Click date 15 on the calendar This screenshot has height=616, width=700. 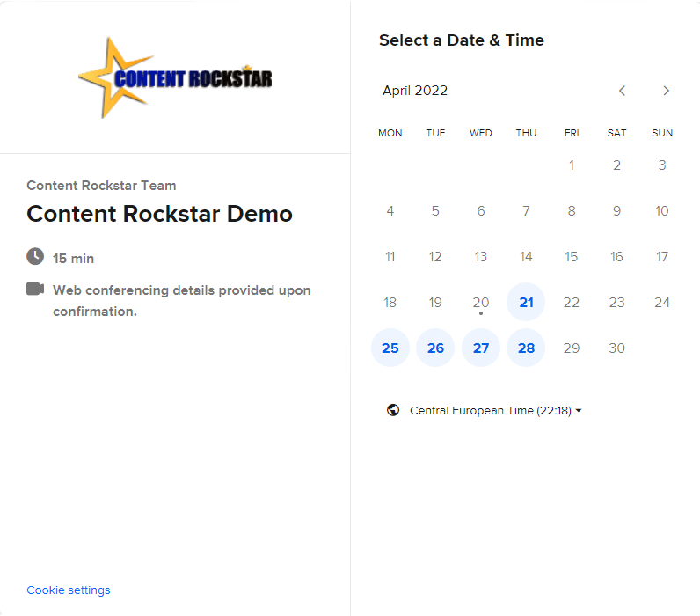(572, 257)
